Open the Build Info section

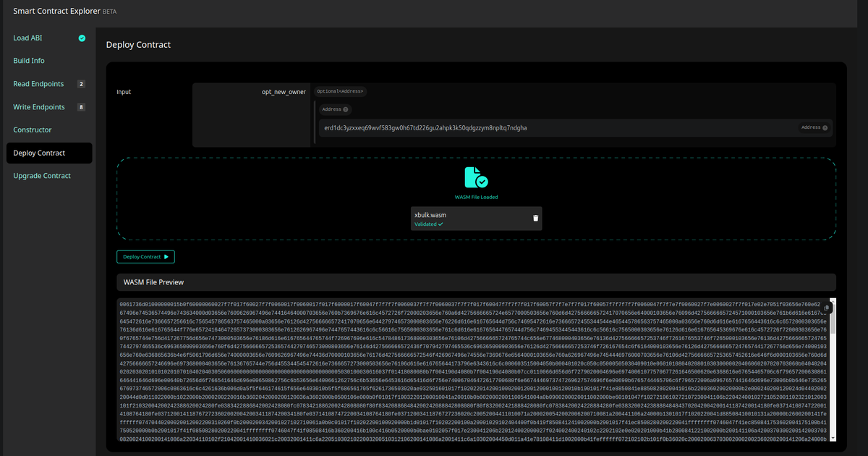pos(49,61)
